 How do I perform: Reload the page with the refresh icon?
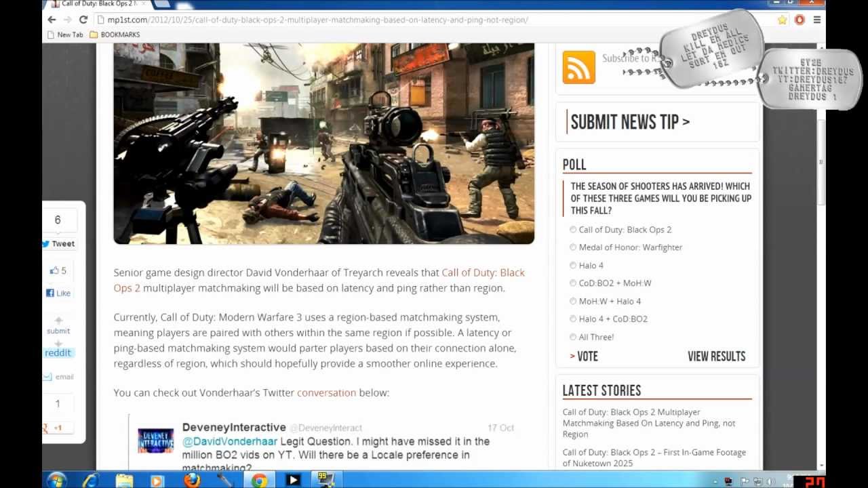83,20
